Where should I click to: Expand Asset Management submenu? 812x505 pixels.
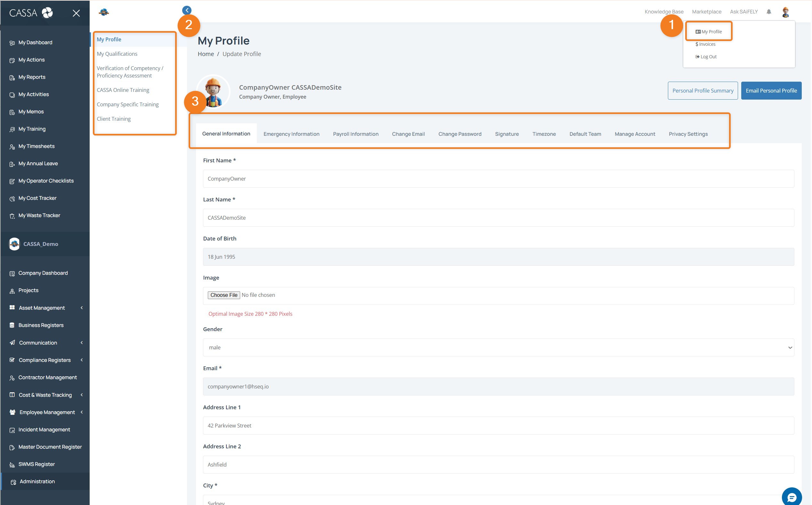pos(81,308)
